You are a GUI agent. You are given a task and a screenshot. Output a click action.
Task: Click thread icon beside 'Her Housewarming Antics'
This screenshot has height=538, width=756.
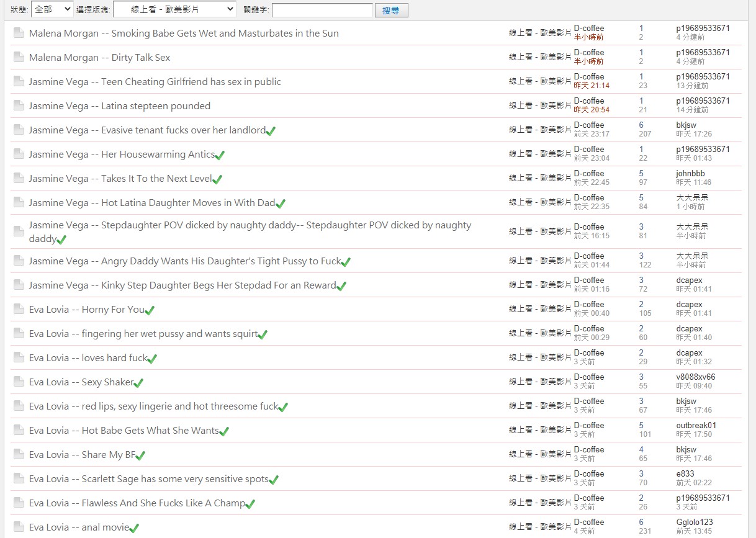19,154
